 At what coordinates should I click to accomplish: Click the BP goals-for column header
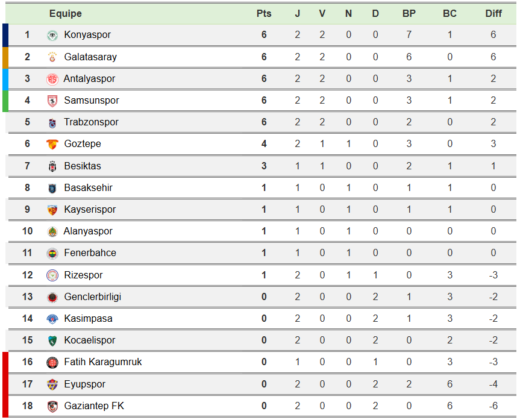tap(409, 13)
